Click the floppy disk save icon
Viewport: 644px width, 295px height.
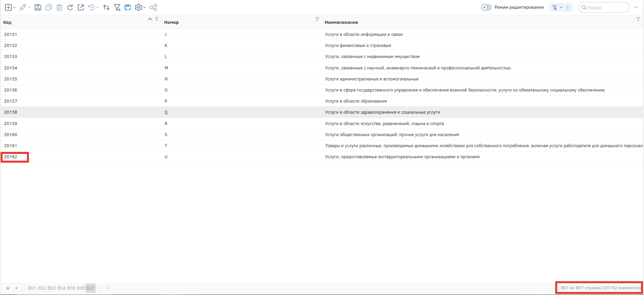click(38, 7)
